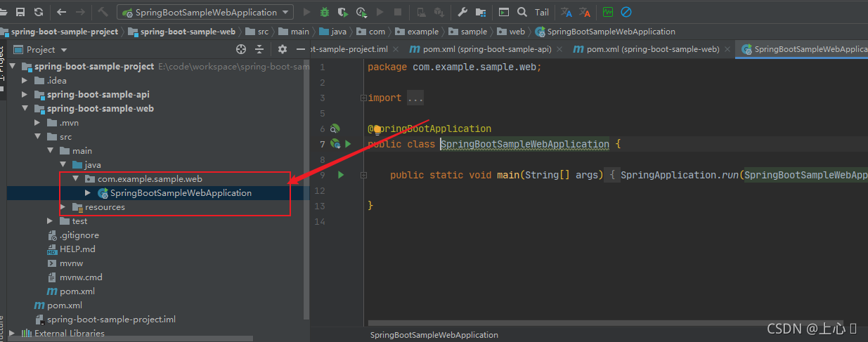The width and height of the screenshot is (868, 342).
Task: Close the pom.xml (spring-boot-sample-web) tab
Action: [x=726, y=49]
